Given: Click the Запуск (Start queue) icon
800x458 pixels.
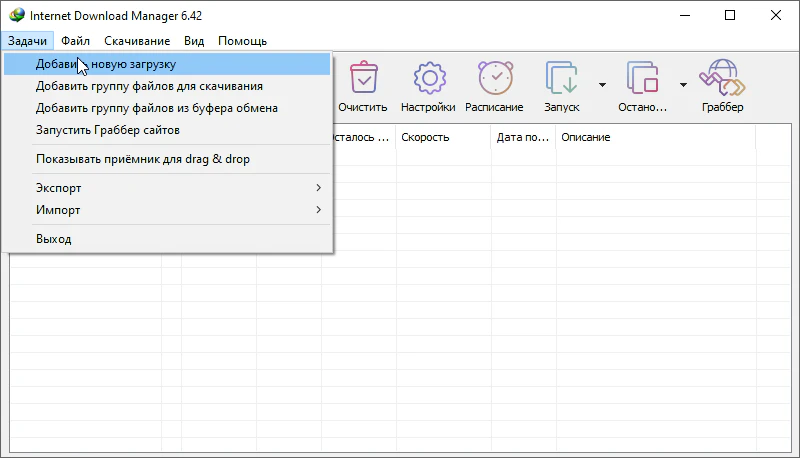Looking at the screenshot, I should point(561,80).
